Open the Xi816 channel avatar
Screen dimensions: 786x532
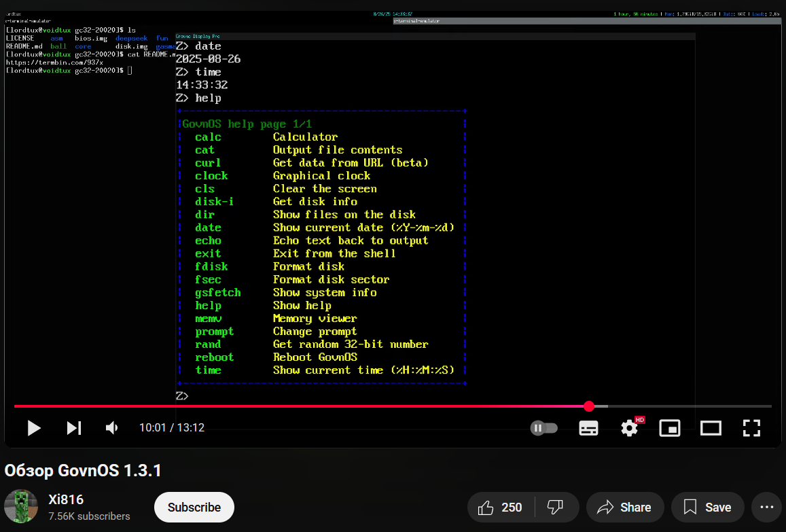[x=21, y=506]
